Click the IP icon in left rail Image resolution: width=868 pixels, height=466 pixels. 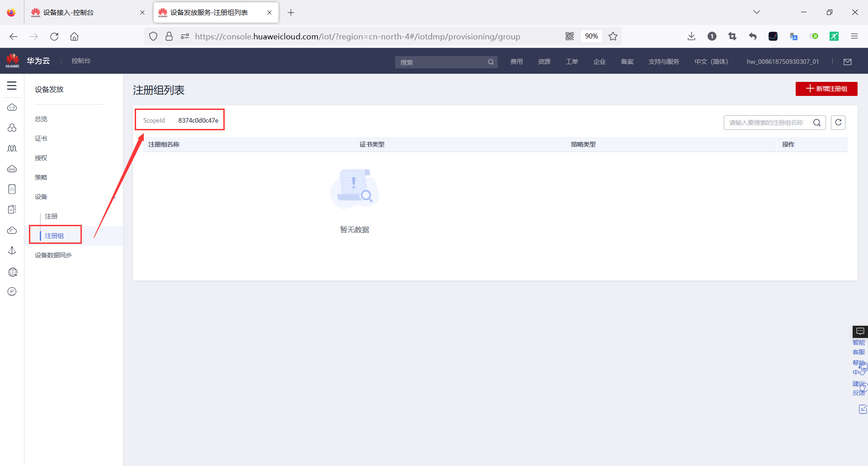click(12, 292)
